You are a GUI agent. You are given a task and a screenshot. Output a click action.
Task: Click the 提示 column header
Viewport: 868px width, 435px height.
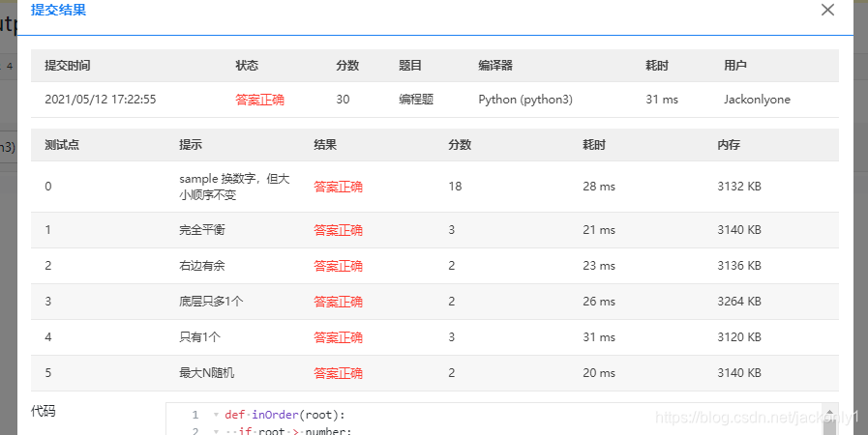pyautogui.click(x=191, y=145)
